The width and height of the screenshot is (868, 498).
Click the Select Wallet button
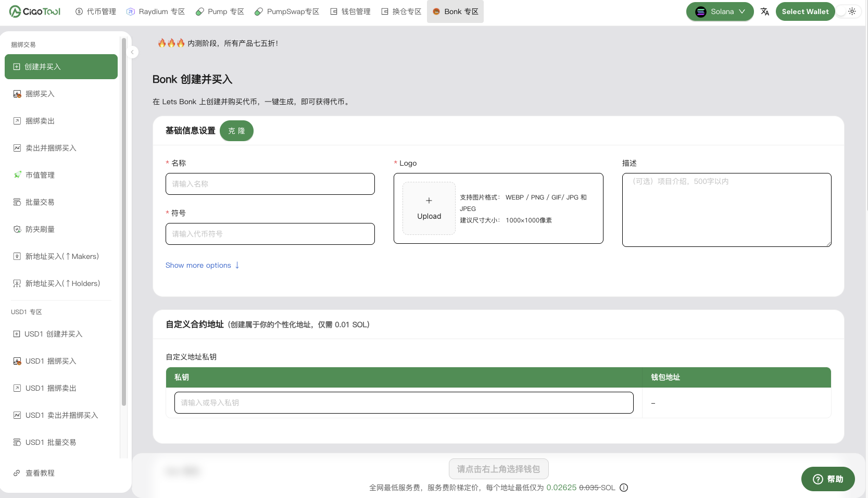click(804, 11)
